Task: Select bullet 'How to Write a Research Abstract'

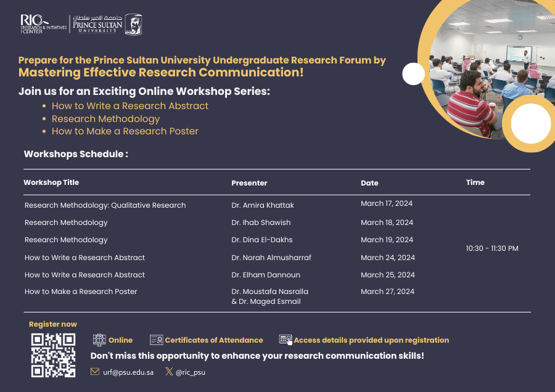Action: coord(130,106)
